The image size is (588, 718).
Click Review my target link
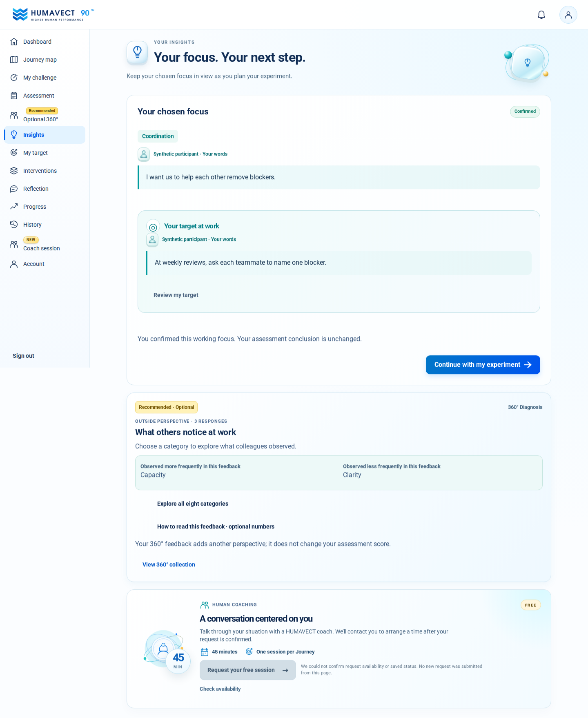point(176,295)
